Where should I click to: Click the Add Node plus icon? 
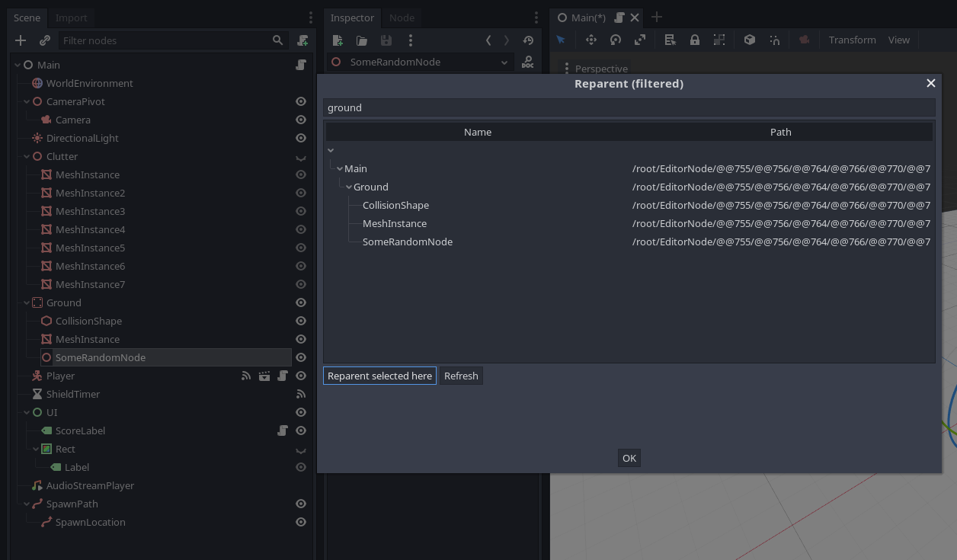click(21, 40)
